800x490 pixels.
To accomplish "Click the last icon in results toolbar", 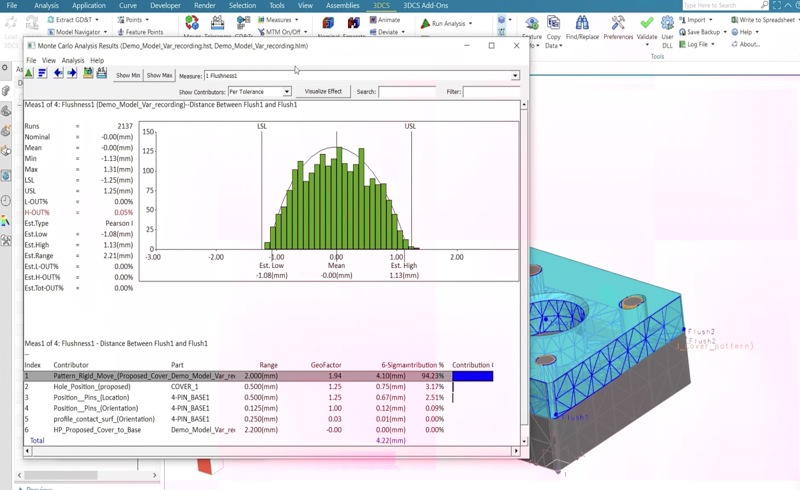I will [102, 74].
